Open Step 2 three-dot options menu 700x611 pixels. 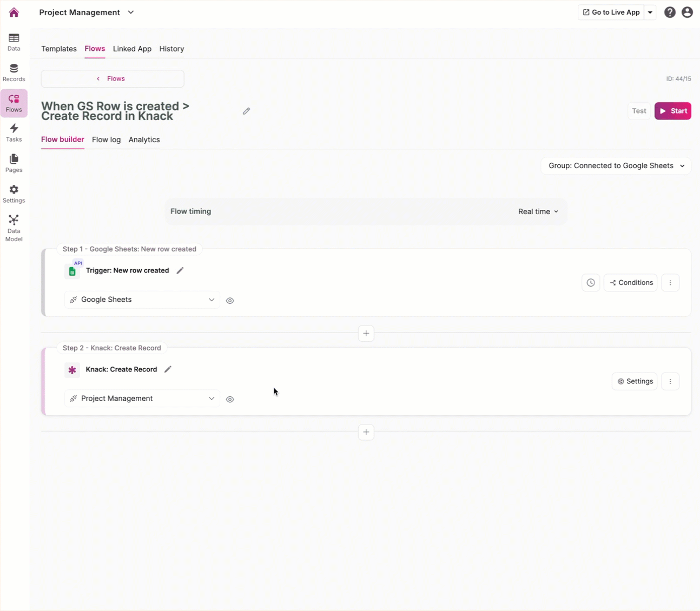tap(670, 382)
